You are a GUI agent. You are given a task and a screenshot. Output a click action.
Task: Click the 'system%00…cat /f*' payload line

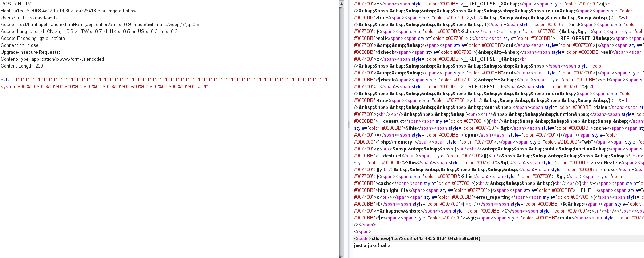tap(104, 86)
